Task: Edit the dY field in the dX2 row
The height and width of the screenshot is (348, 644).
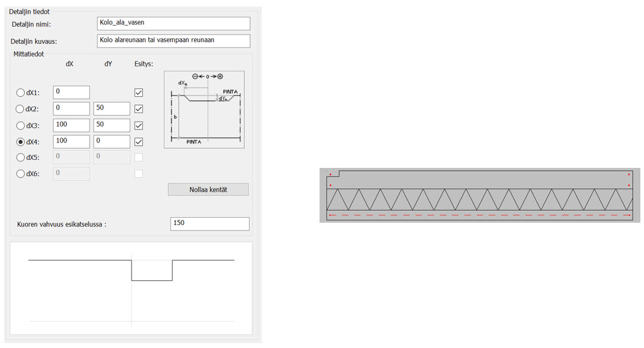Action: [111, 109]
